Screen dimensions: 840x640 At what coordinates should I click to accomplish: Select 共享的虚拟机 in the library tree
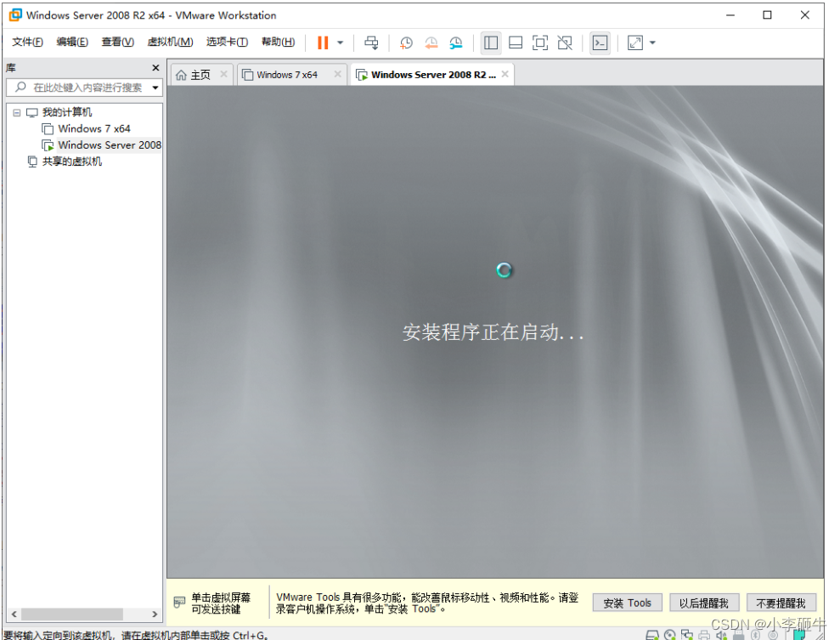click(72, 161)
